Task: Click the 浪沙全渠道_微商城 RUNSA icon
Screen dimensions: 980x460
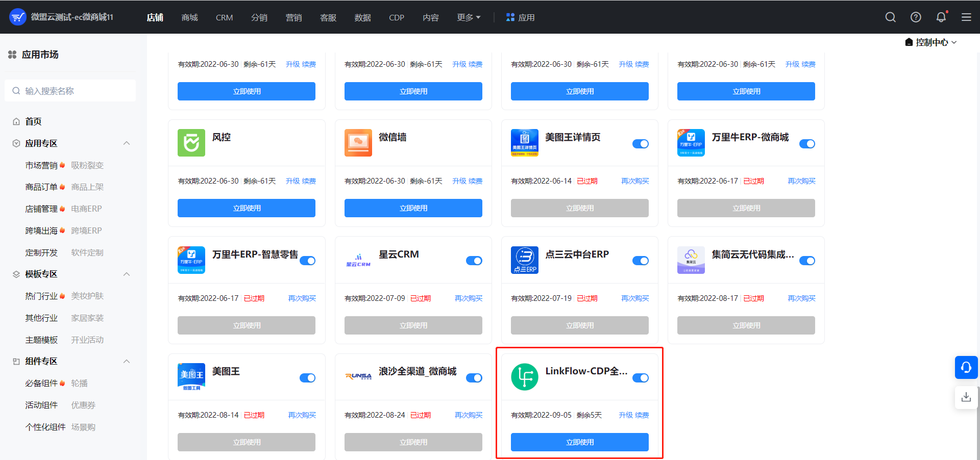Action: pyautogui.click(x=358, y=377)
